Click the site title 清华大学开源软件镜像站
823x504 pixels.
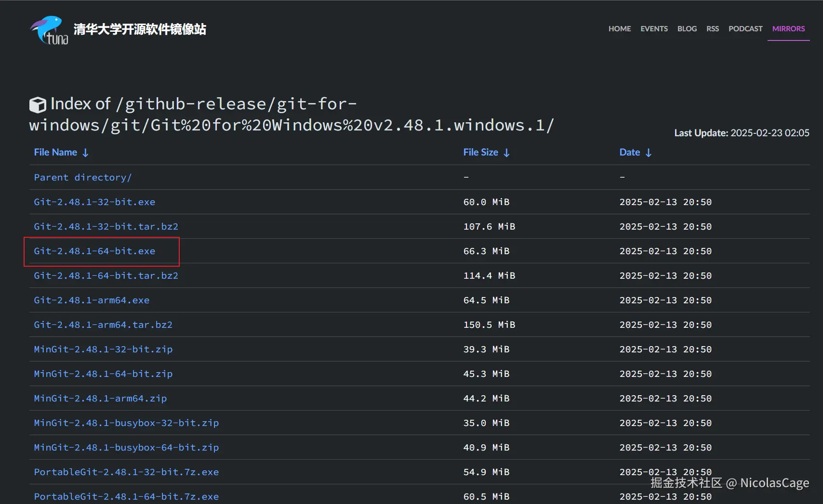tap(140, 29)
